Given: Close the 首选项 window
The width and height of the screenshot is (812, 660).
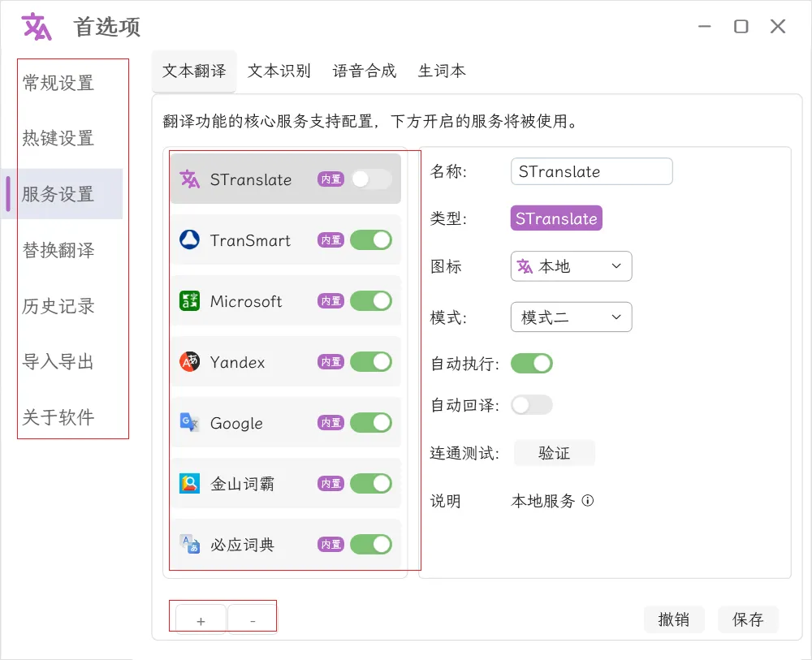Looking at the screenshot, I should click(778, 27).
